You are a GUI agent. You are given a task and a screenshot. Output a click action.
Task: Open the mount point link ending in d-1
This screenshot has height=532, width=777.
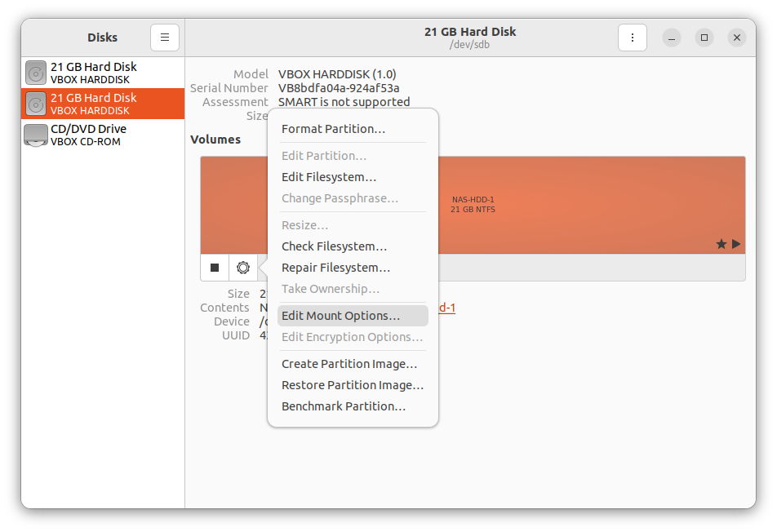(x=447, y=308)
